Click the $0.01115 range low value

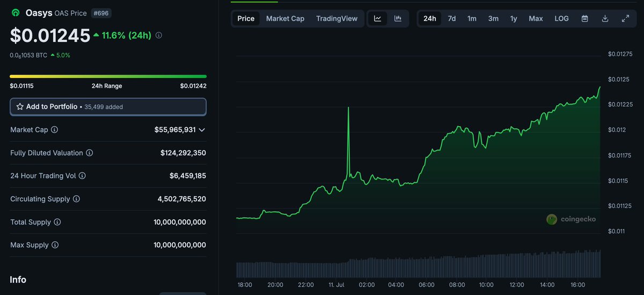pos(21,86)
